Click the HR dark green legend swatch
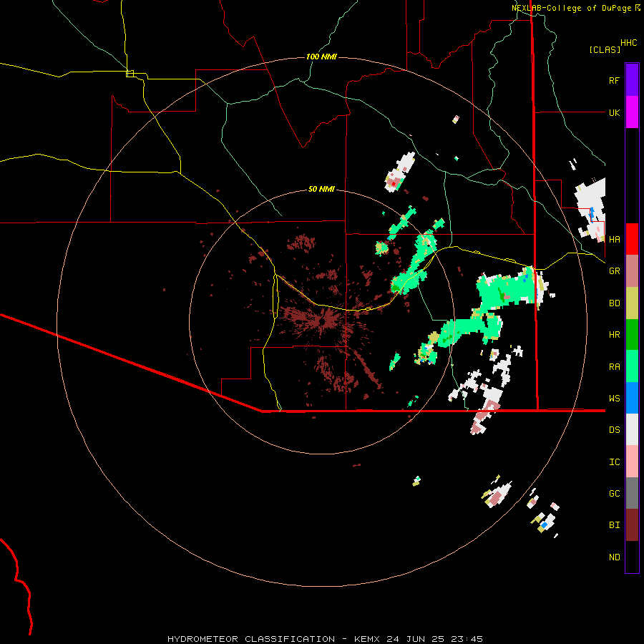The image size is (644, 644). click(632, 335)
